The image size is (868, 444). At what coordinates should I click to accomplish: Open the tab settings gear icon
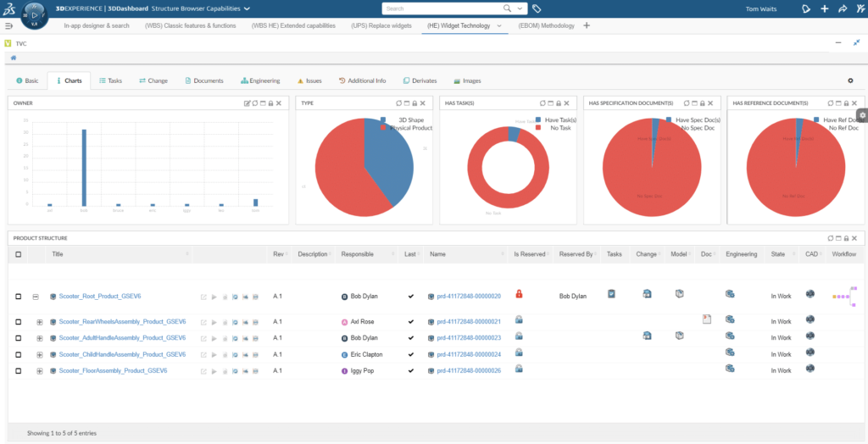click(850, 80)
